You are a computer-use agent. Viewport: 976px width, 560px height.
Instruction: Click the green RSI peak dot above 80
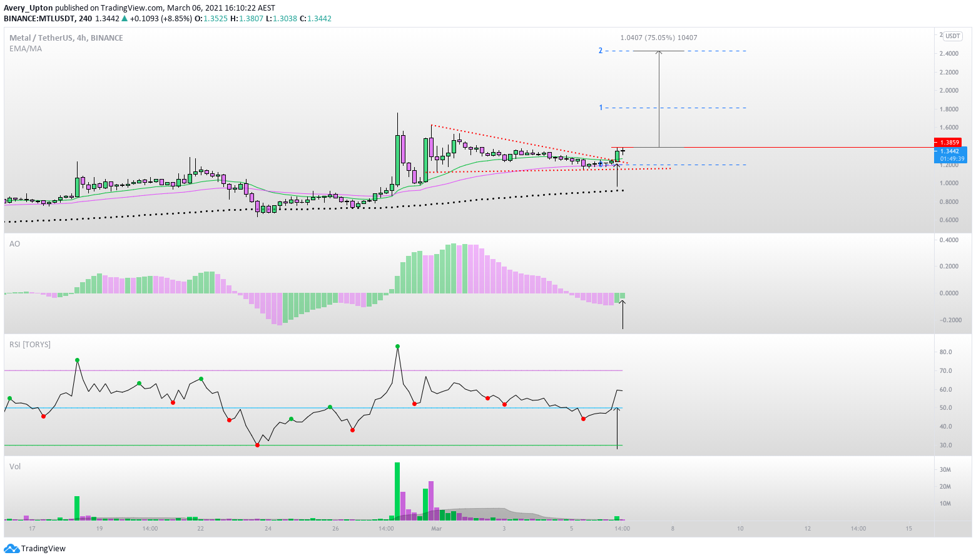point(397,346)
